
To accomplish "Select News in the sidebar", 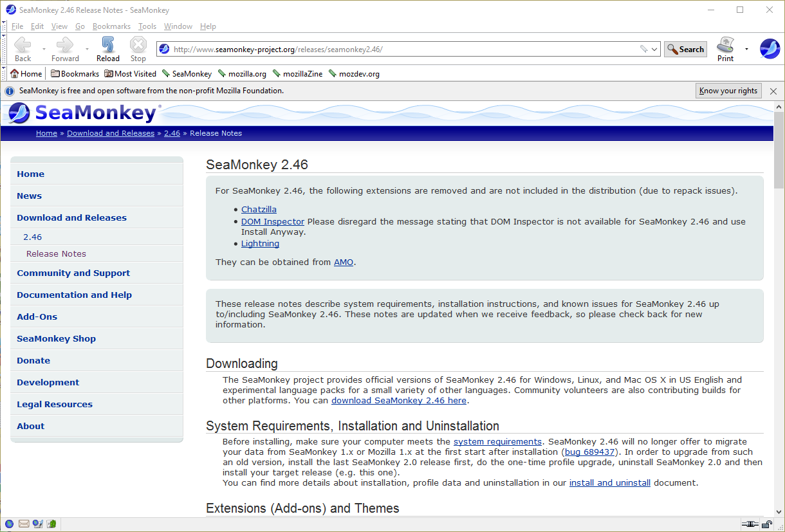I will 97,196.
